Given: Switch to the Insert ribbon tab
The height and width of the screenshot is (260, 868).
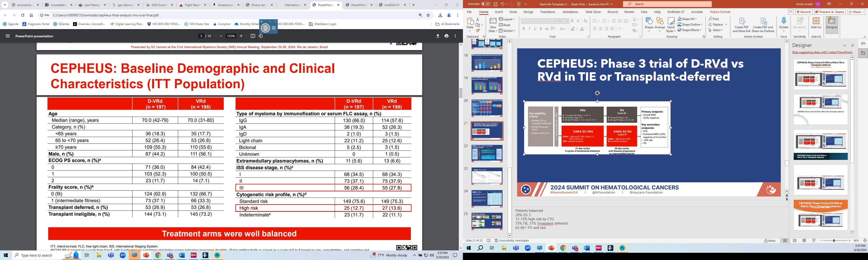Looking at the screenshot, I should 499,12.
